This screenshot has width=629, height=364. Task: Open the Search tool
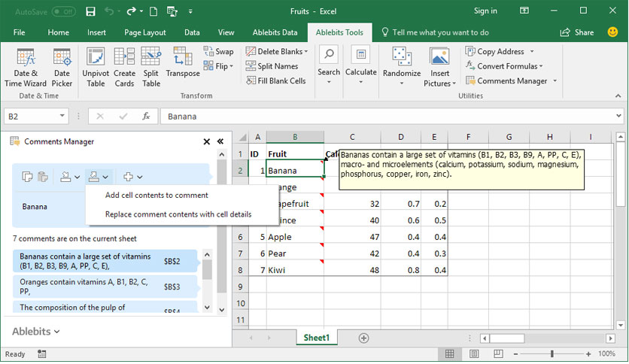[x=329, y=65]
